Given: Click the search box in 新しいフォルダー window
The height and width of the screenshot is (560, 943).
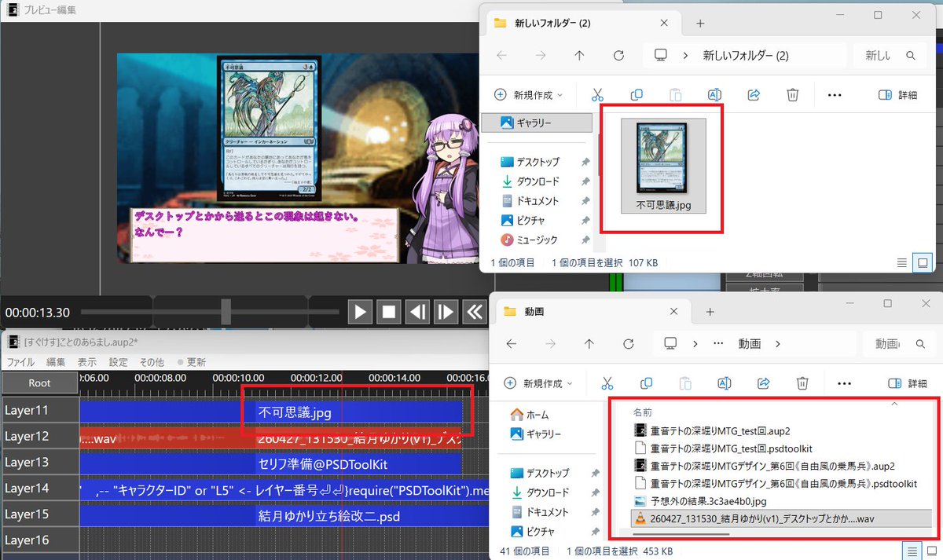Looking at the screenshot, I should tap(890, 56).
